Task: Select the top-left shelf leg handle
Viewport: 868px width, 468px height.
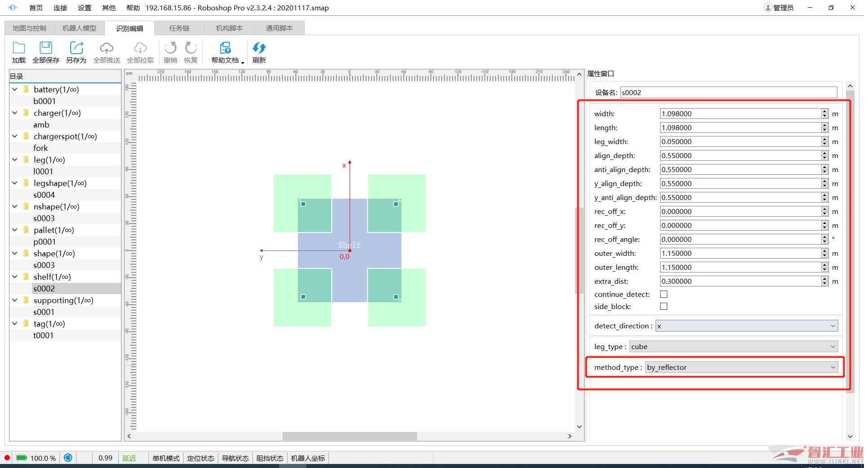Action: pyautogui.click(x=303, y=204)
